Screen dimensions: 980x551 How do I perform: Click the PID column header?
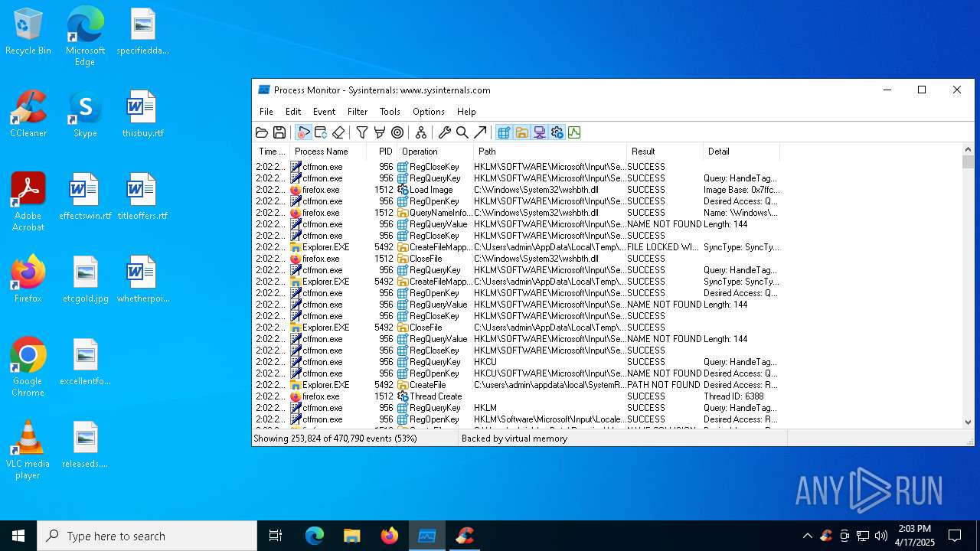382,152
